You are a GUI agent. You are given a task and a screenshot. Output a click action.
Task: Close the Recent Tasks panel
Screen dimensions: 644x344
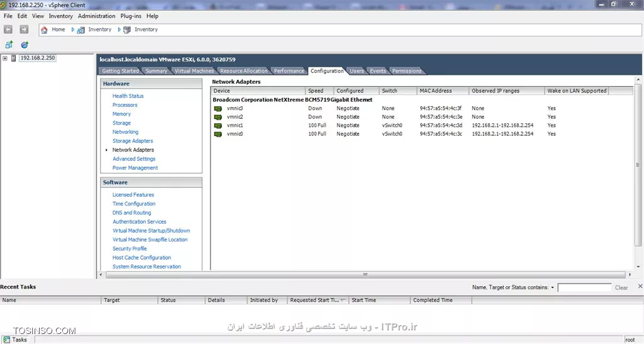640,286
